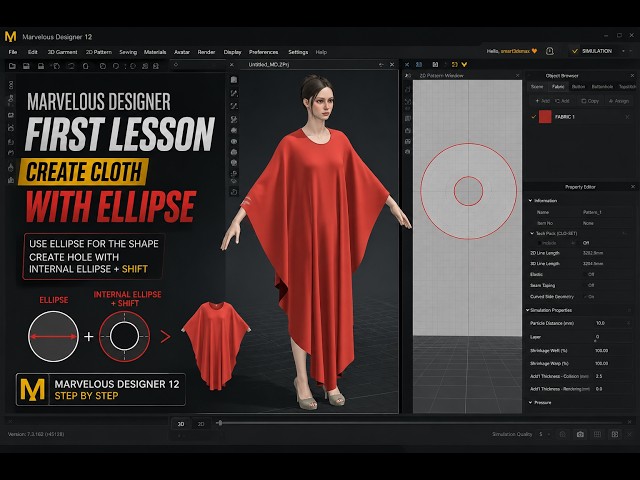This screenshot has height=480, width=640.
Task: Open the Sewing menu
Action: pos(128,52)
